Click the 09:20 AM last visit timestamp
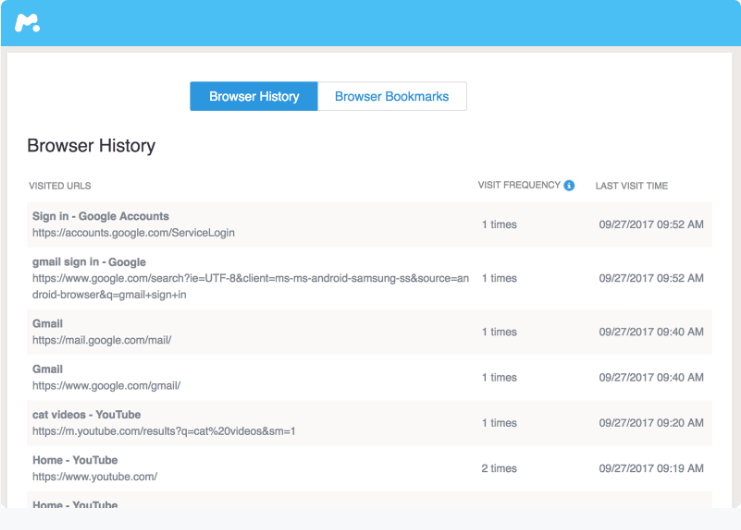Image resolution: width=741 pixels, height=530 pixels. [651, 423]
